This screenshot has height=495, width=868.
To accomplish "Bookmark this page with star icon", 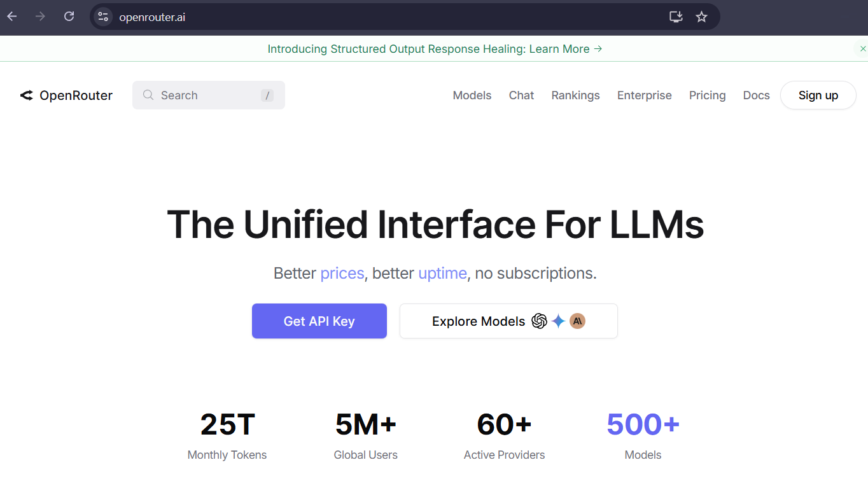I will pos(701,17).
